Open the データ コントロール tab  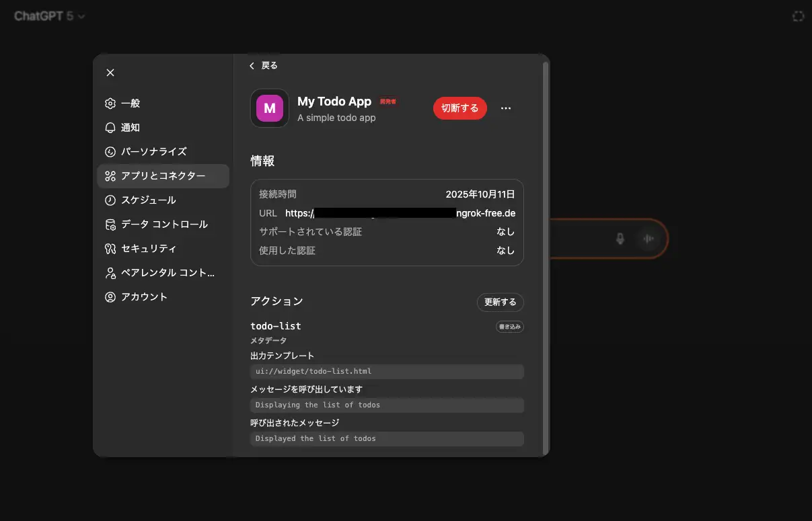[x=163, y=225]
